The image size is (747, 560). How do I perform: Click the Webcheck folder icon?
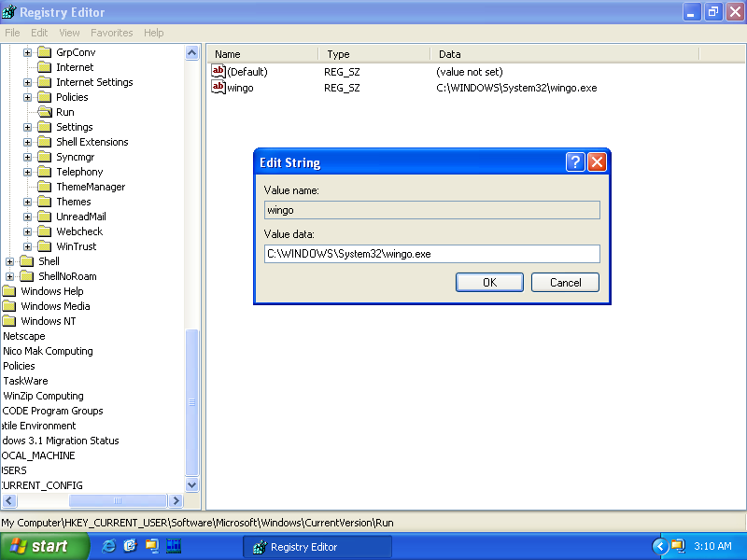44,231
